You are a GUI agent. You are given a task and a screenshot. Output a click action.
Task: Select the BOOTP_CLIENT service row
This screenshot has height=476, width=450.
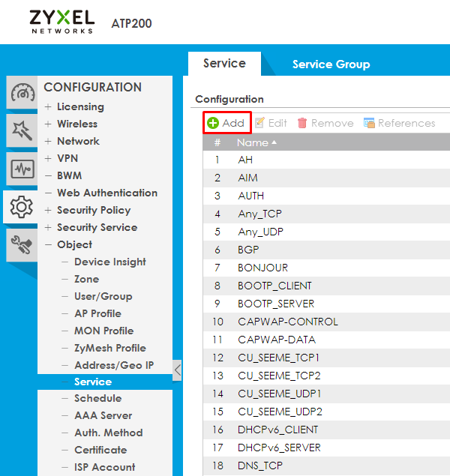click(x=326, y=286)
